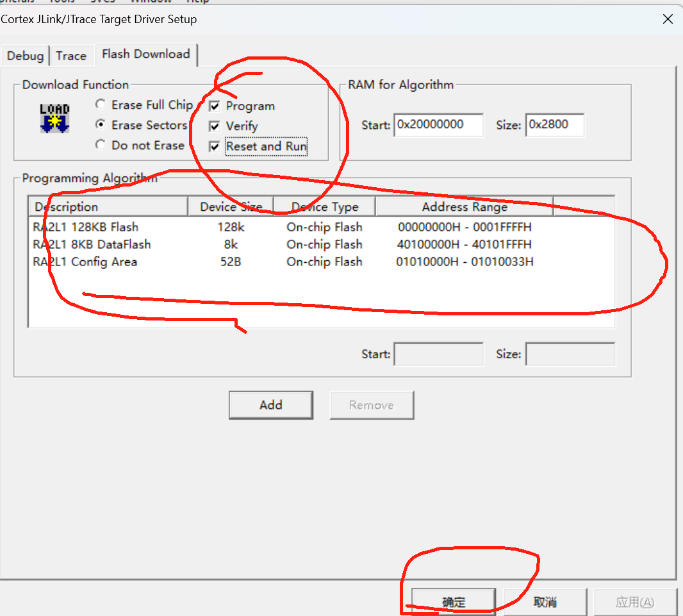
Task: Click the 01010000H - 01010033H address range
Action: click(x=465, y=262)
